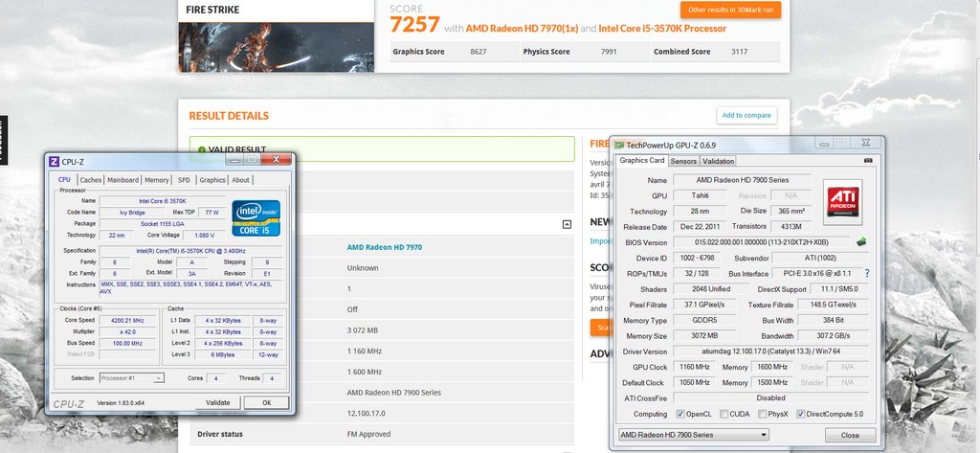Toggle the OpenCL checkbox
Screen dimensions: 980x453
click(680, 414)
